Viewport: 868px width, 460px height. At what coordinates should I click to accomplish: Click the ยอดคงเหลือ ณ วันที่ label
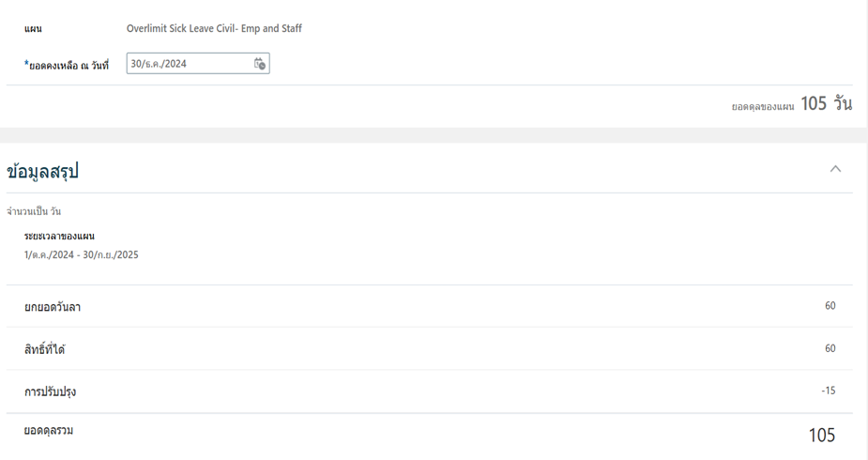[x=67, y=65]
